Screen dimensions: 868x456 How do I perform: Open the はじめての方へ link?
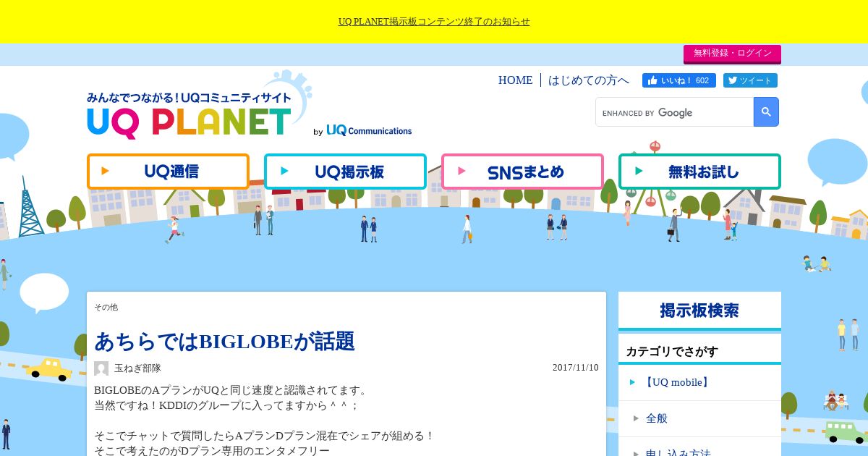coord(589,80)
